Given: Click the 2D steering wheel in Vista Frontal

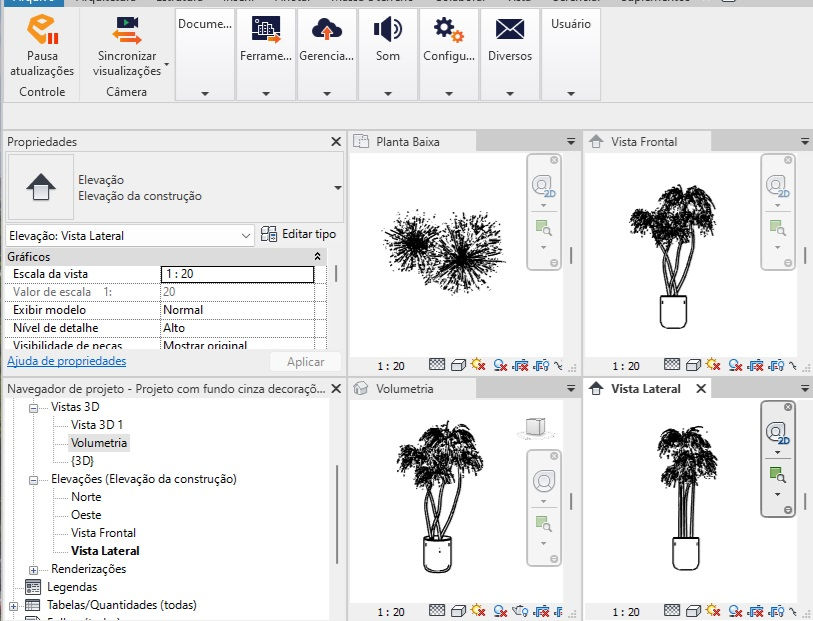Looking at the screenshot, I should 777,186.
